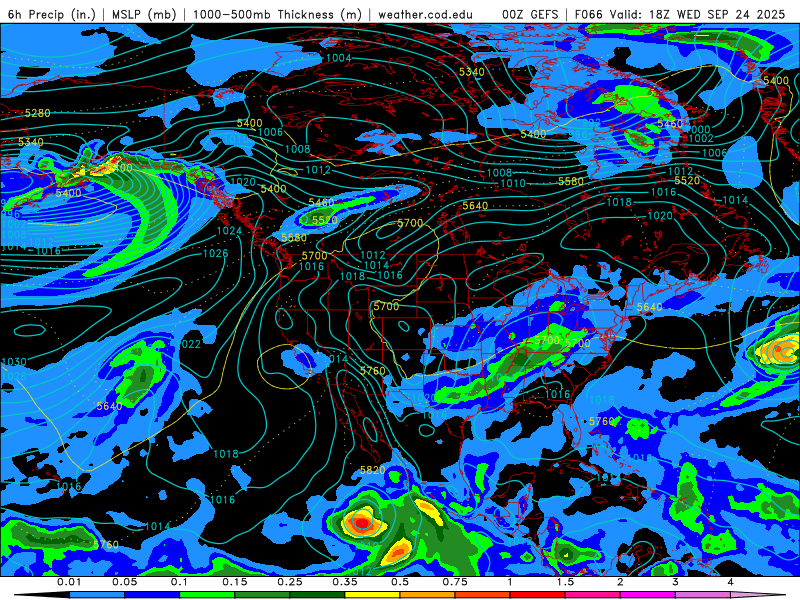
Task: Select the dark blue 0.05–0.1 legend swatch
Action: pyautogui.click(x=152, y=595)
